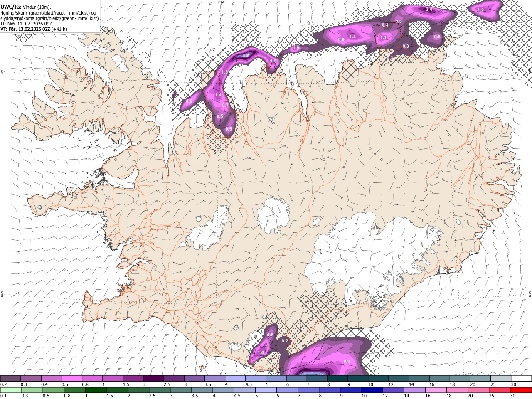Screen dimensions: 532x399
Task: Click the 15W longitude label
Action: click(440, 2)
